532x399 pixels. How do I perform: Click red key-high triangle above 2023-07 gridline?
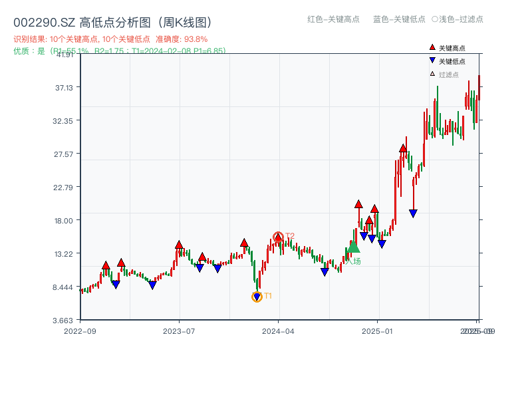click(x=179, y=245)
